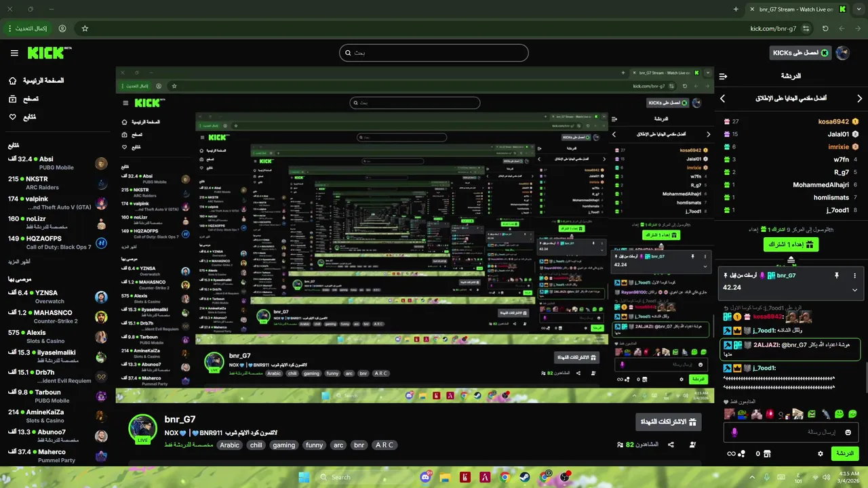
Task: Click imrixie in the top gifters list
Action: tap(838, 146)
